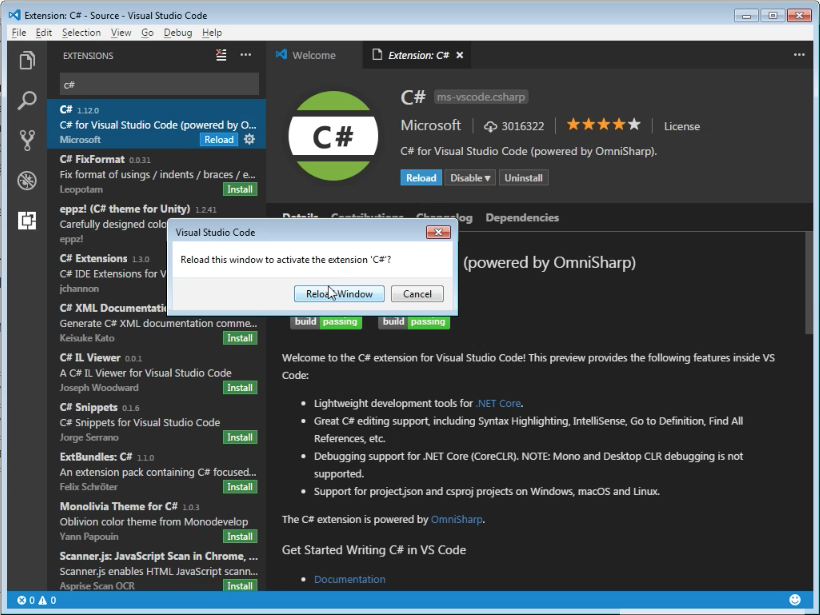
Task: Click the ms-vscode.csharp identifier badge
Action: (481, 97)
